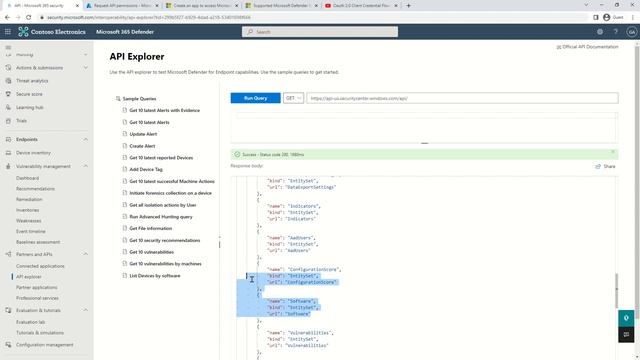Select List Devices by software query
Viewport: 640px width, 360px height.
click(155, 276)
